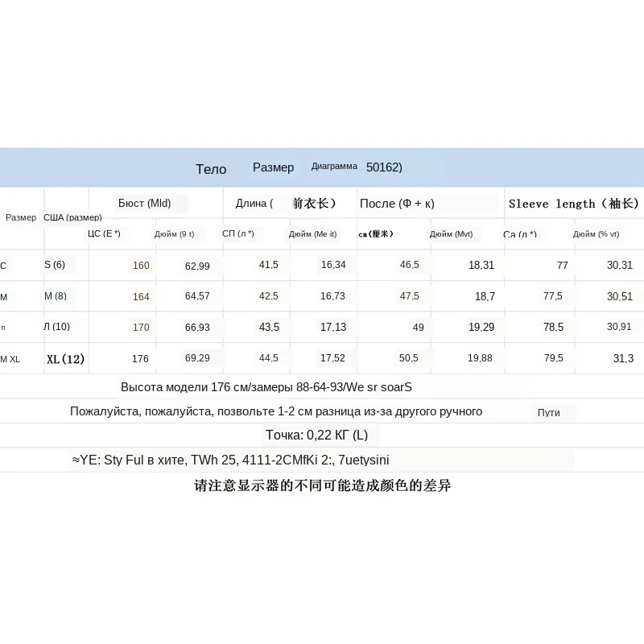Click the length value '43,5'
Screen dimensions: 644x644
pyautogui.click(x=269, y=328)
